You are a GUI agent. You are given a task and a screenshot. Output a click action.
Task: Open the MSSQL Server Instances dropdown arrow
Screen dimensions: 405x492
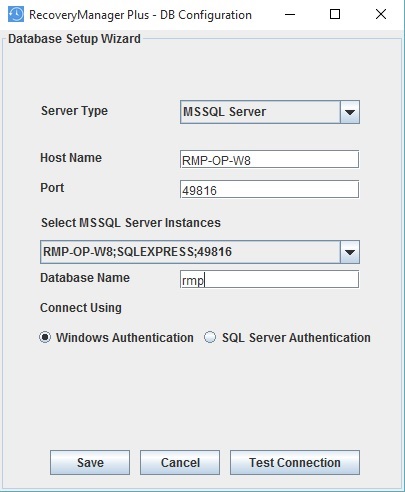coord(350,252)
